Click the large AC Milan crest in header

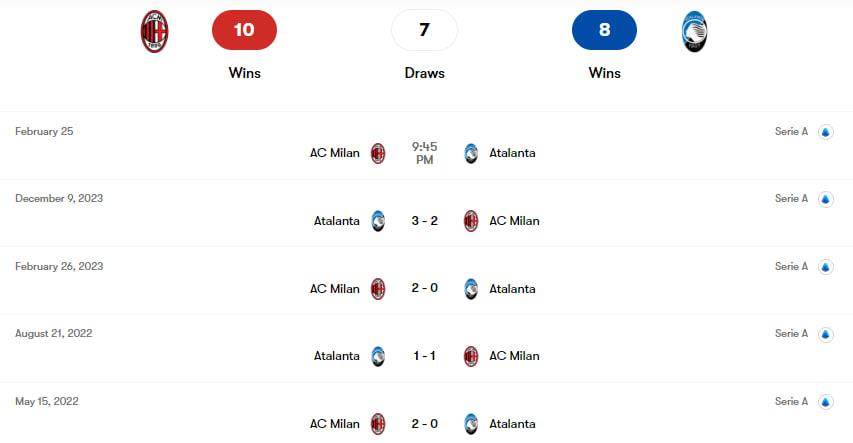pos(154,31)
